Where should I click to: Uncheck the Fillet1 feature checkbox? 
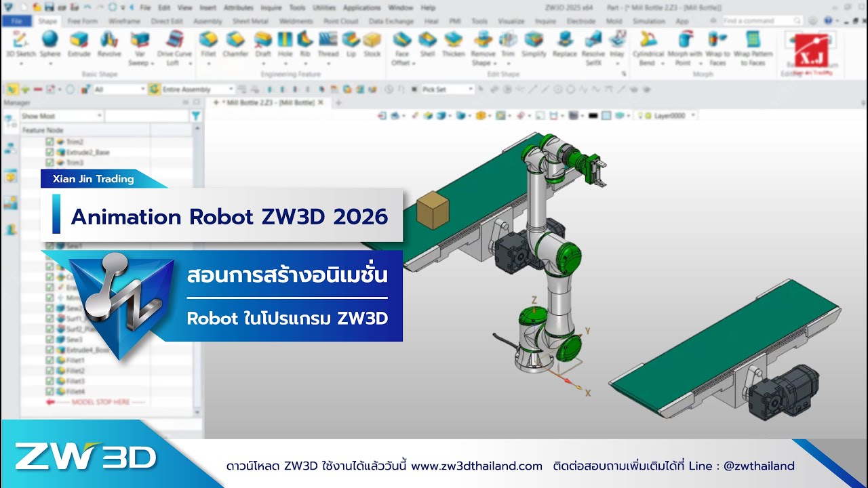(50, 360)
